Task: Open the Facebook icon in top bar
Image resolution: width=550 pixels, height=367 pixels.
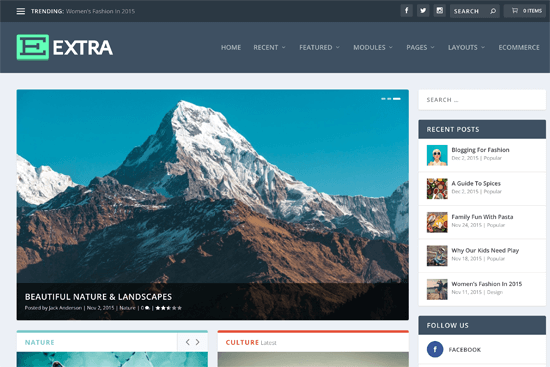Action: (x=407, y=11)
